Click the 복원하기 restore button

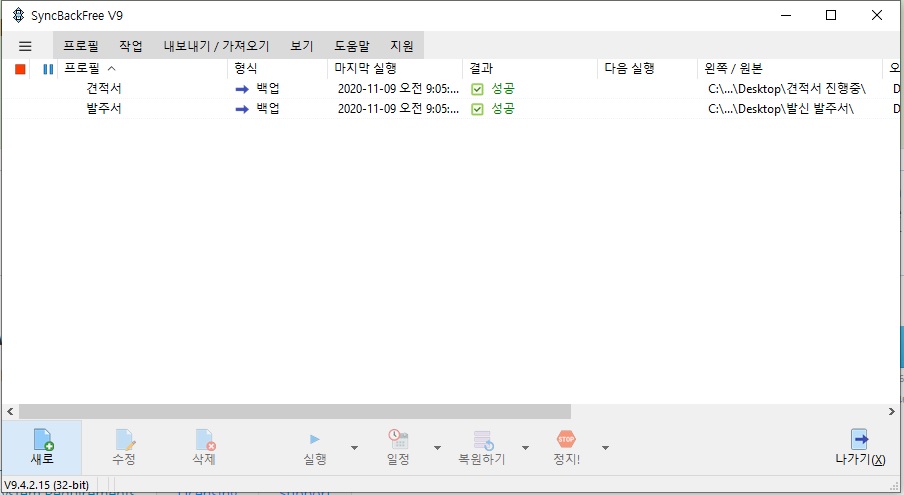click(482, 447)
